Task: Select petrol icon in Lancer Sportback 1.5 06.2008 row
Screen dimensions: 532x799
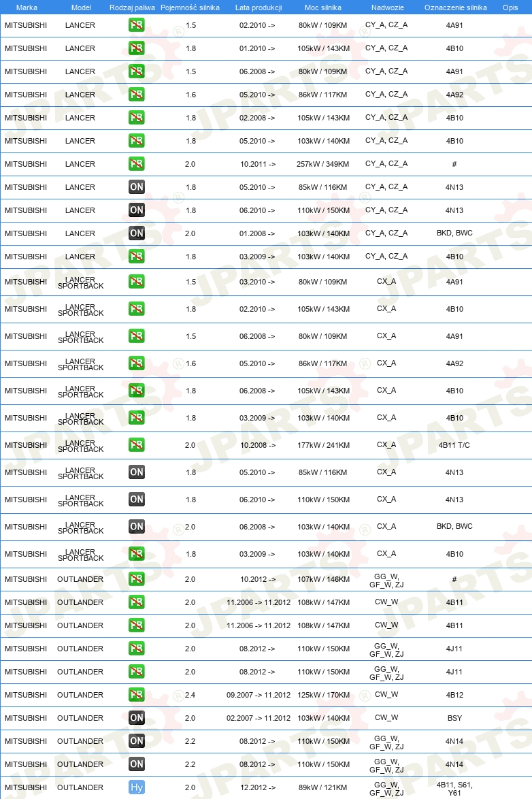Action: [x=136, y=336]
